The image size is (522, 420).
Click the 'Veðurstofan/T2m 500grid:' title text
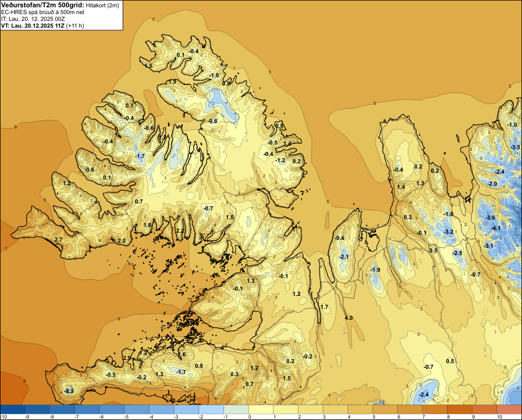(43, 5)
